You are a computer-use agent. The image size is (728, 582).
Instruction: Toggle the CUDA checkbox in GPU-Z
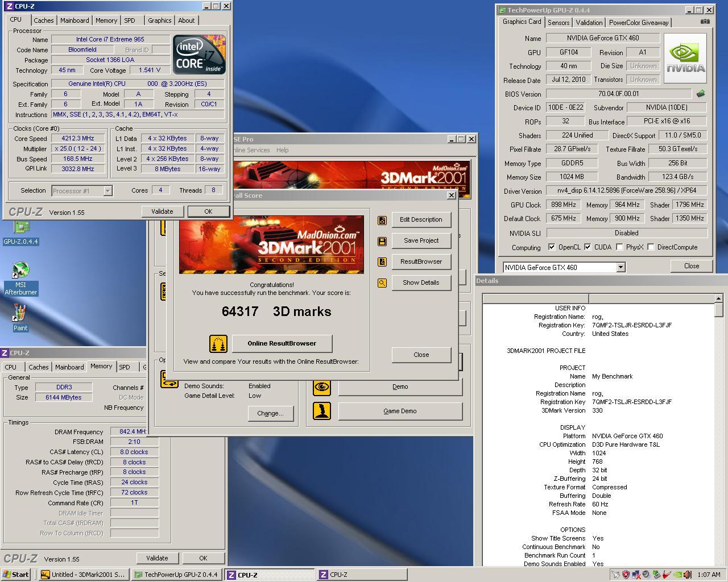pyautogui.click(x=587, y=247)
